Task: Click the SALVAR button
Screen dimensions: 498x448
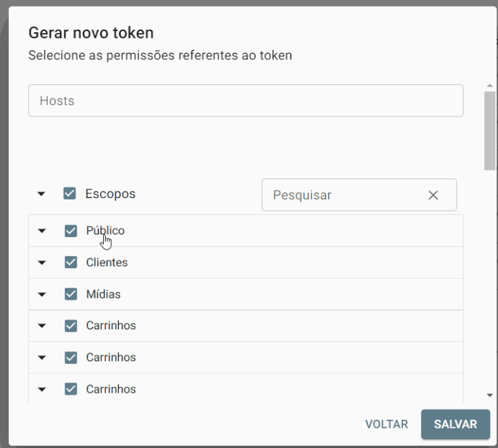Action: (x=456, y=424)
